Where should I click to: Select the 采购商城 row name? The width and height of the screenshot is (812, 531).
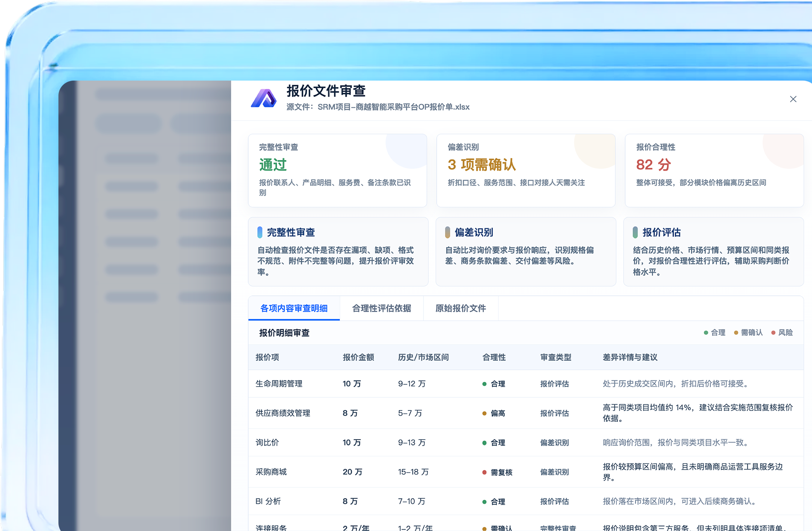point(271,471)
